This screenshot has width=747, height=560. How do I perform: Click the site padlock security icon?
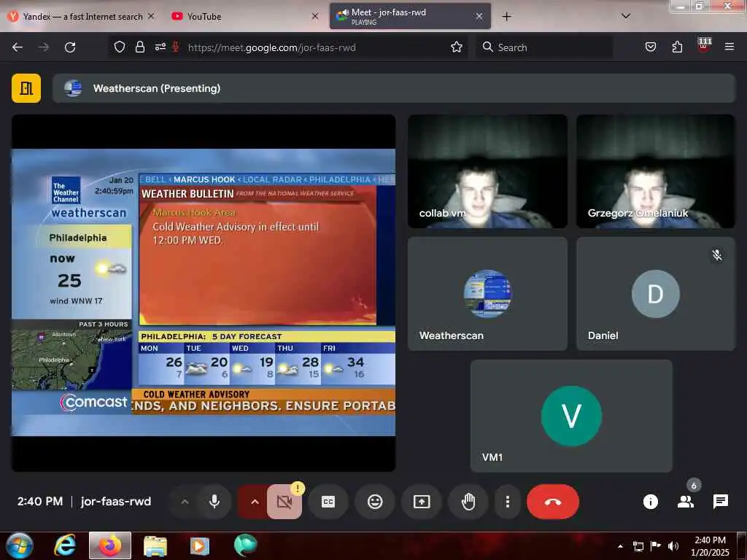click(x=139, y=47)
